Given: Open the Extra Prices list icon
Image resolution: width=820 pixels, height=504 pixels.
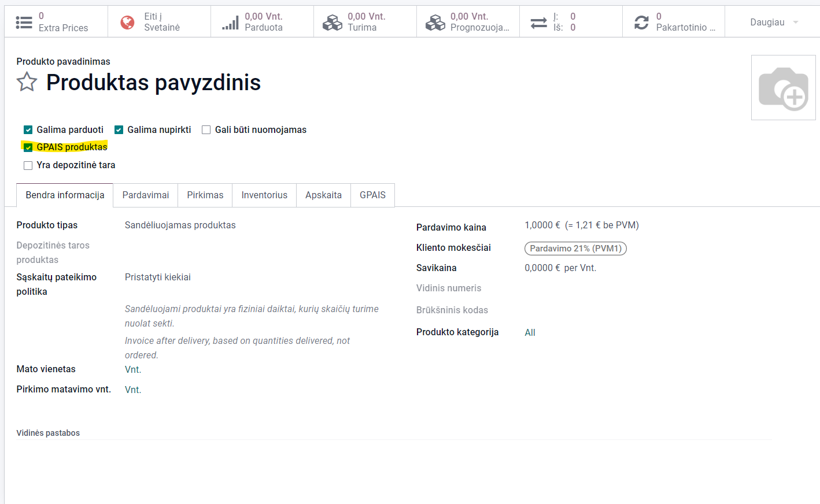Looking at the screenshot, I should click(24, 22).
